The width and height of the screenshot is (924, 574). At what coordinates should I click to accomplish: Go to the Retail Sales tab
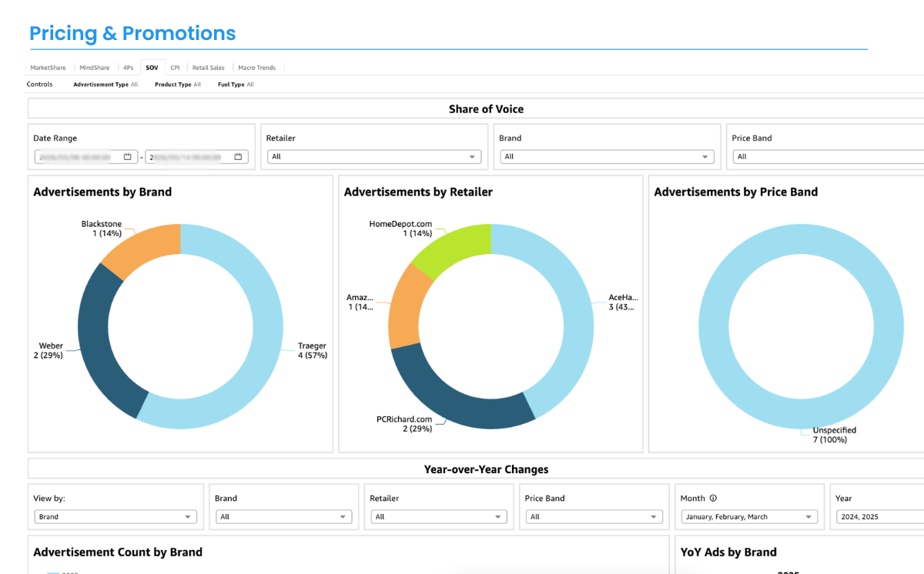209,68
